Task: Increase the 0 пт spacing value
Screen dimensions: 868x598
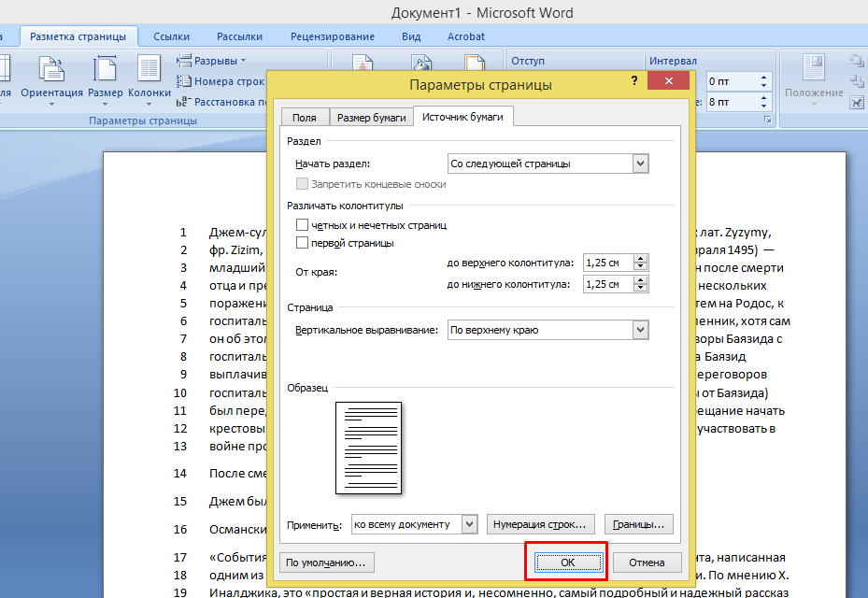Action: [763, 78]
